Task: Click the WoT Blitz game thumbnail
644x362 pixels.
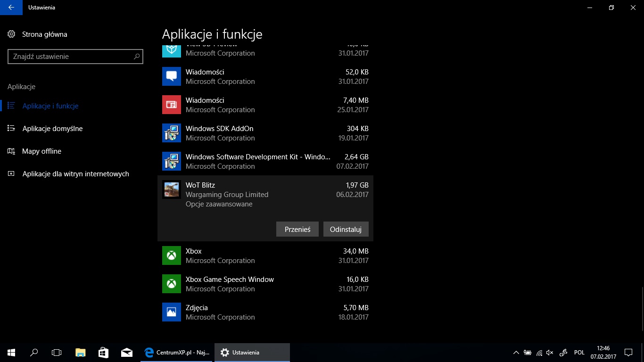Action: coord(172,189)
